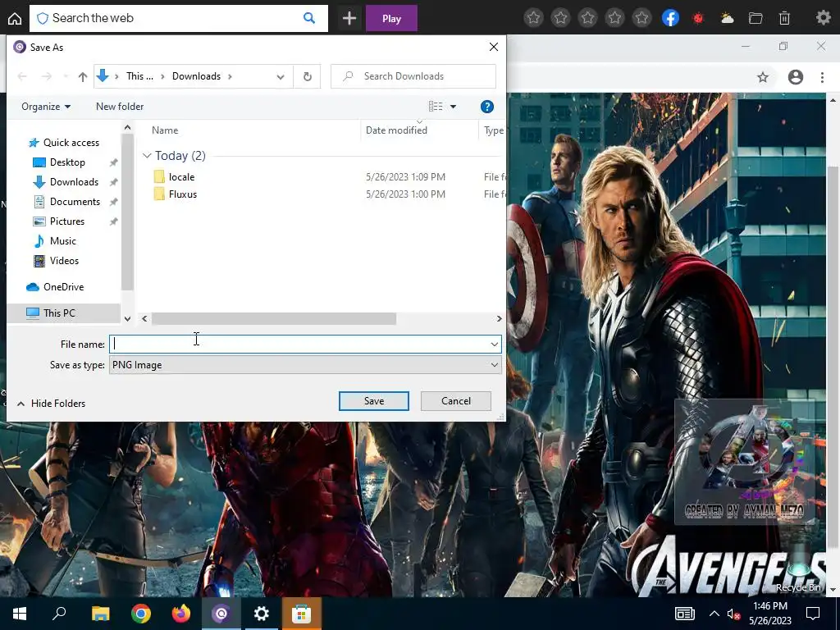
Task: Click the Search Downloads box
Action: (x=413, y=76)
